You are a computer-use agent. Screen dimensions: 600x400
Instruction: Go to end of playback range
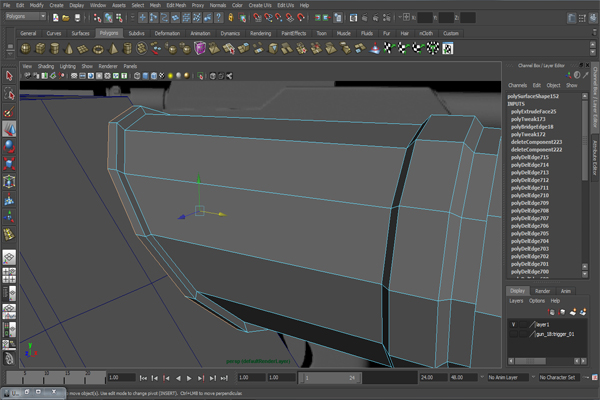[224, 378]
